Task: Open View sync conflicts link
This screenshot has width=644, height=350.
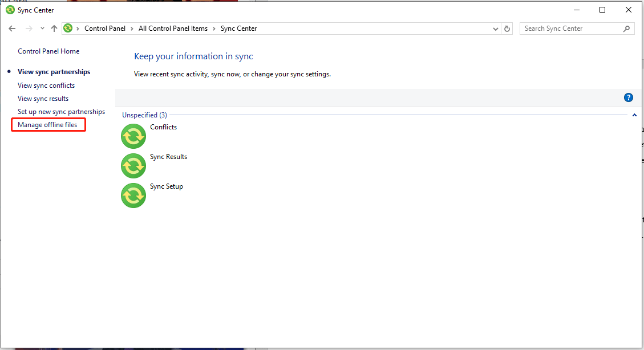Action: point(46,86)
